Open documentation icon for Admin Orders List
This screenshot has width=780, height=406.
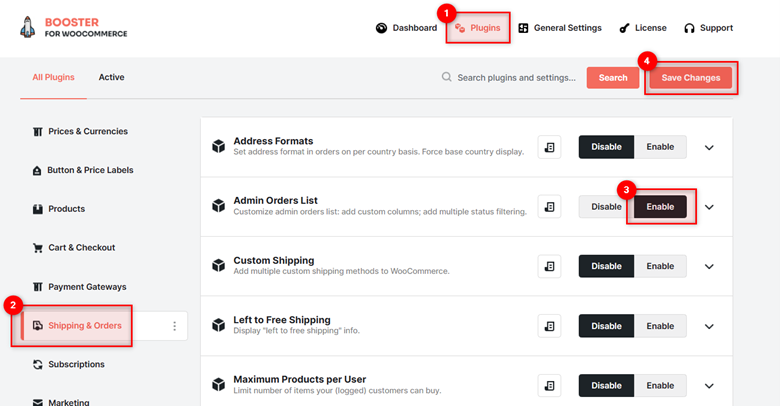click(x=549, y=206)
